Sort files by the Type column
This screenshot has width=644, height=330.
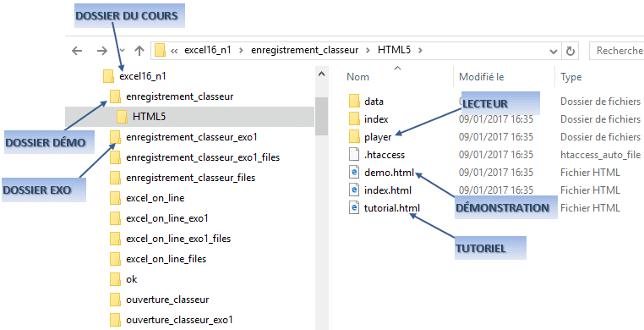[570, 77]
